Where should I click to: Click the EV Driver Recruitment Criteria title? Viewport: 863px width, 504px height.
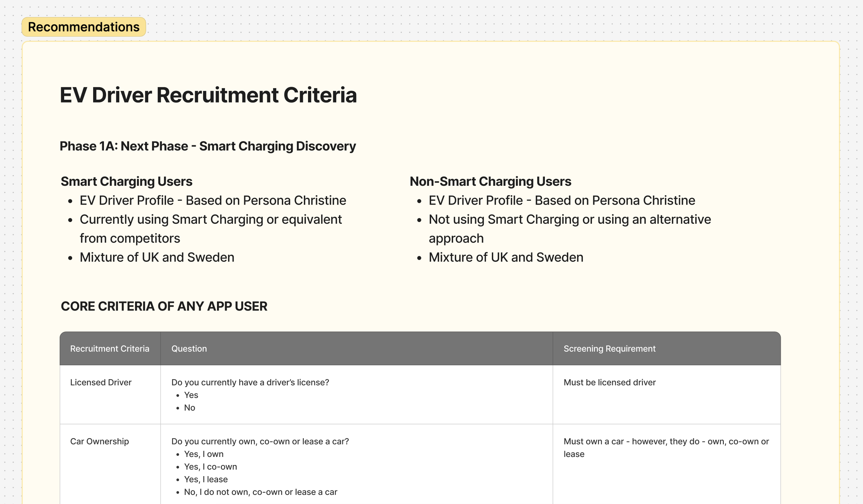208,95
